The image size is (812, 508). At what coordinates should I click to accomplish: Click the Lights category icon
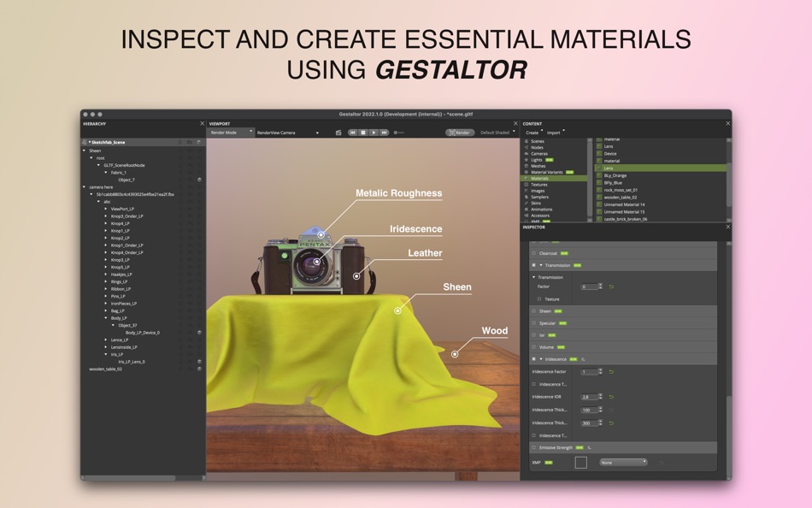pyautogui.click(x=527, y=160)
